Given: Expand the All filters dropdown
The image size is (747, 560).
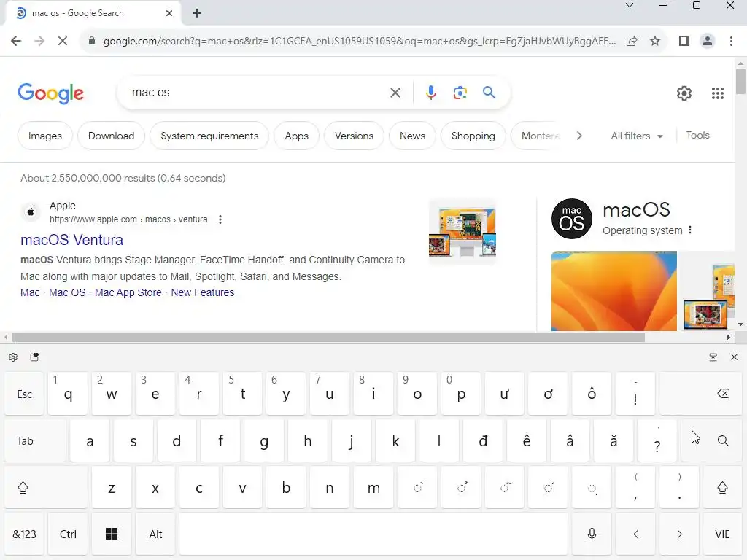Looking at the screenshot, I should (637, 136).
